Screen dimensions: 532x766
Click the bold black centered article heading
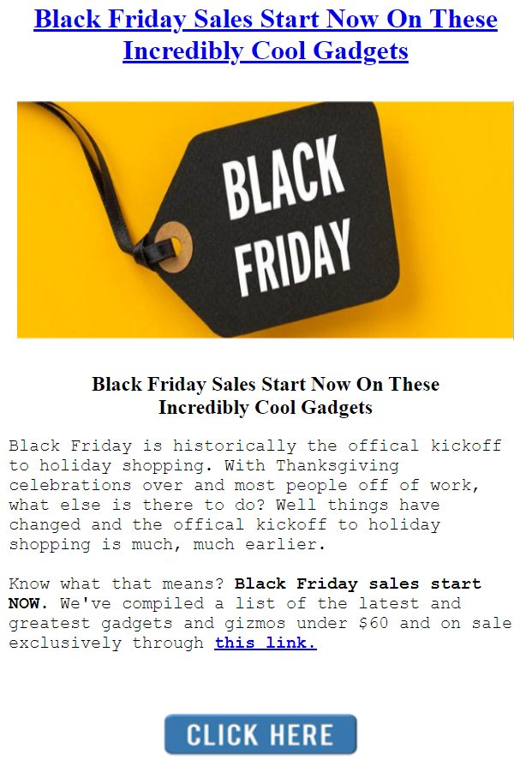click(266, 395)
